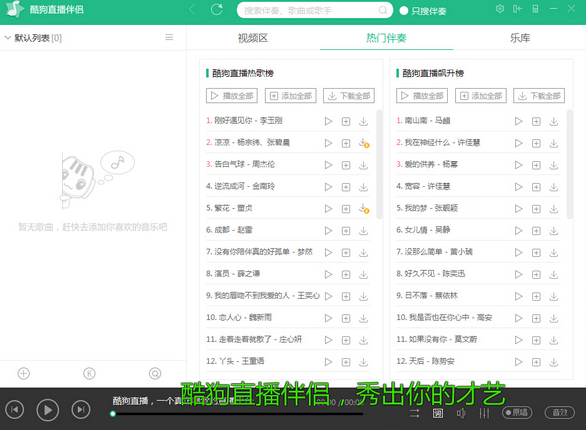Open settings gear icon in title bar
Image resolution: width=586 pixels, height=430 pixels.
click(500, 9)
